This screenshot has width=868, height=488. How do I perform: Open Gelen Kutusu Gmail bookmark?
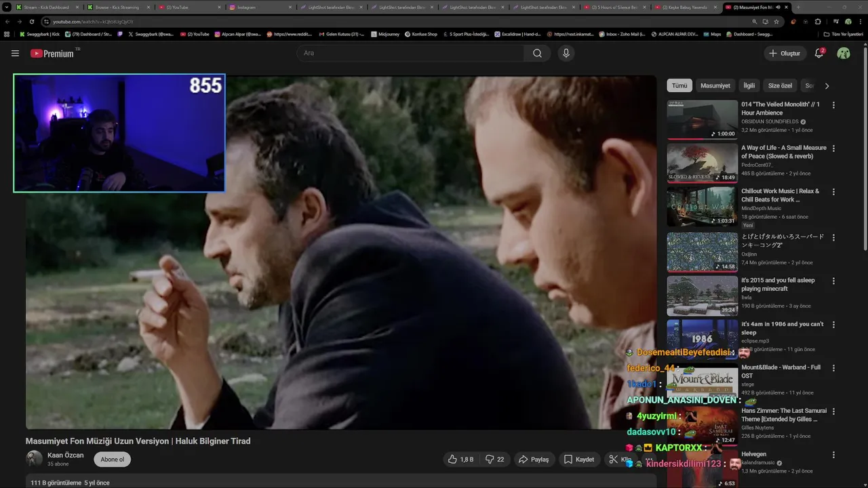point(342,34)
